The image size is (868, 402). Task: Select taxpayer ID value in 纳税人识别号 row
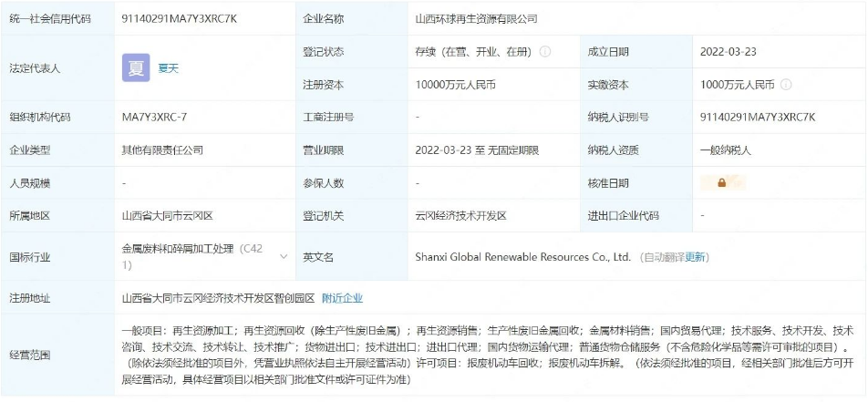(758, 118)
